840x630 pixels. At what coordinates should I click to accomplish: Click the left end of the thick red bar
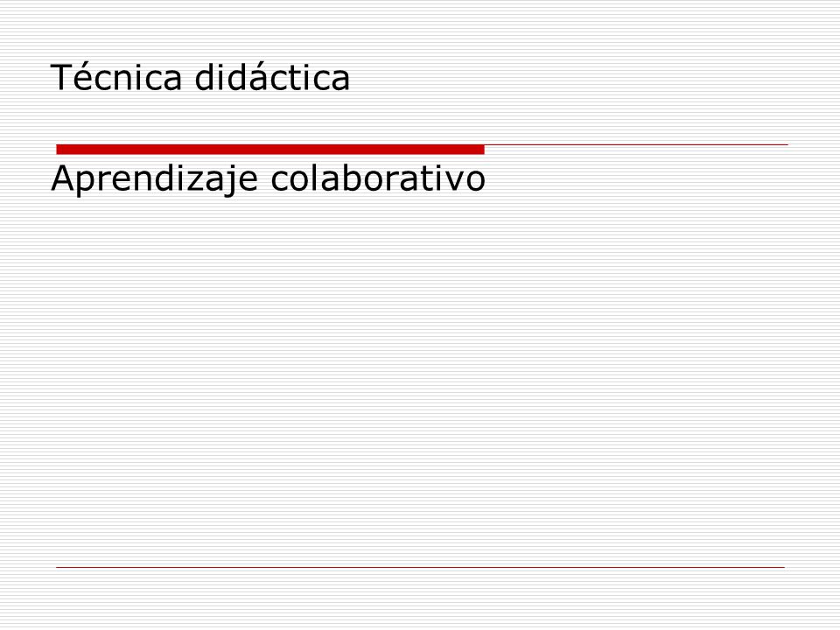pos(59,150)
